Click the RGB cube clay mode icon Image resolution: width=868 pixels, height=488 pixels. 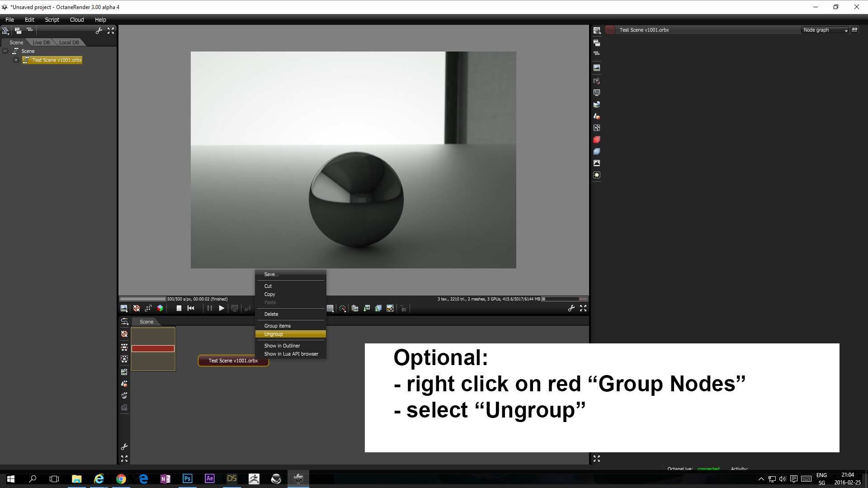(x=160, y=308)
